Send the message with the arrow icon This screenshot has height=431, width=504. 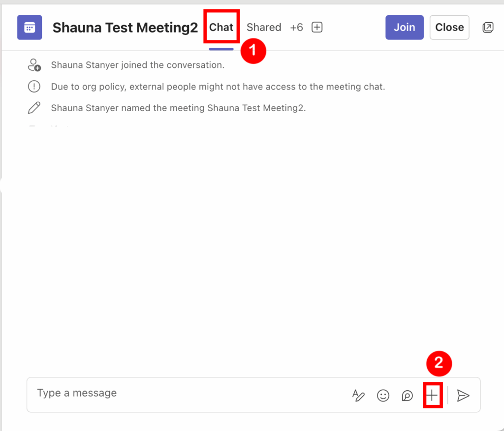pyautogui.click(x=463, y=396)
